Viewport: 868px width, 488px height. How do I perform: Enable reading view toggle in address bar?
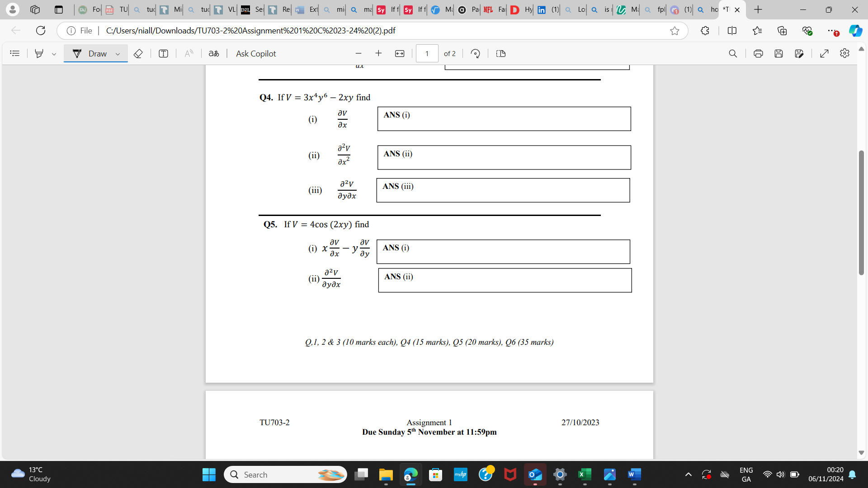pos(733,30)
